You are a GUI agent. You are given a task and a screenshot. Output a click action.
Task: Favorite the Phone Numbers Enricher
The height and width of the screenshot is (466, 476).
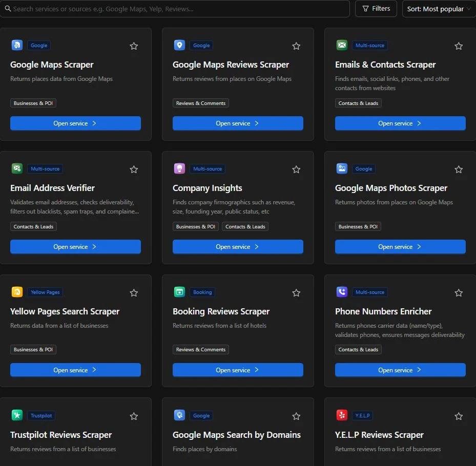(459, 293)
